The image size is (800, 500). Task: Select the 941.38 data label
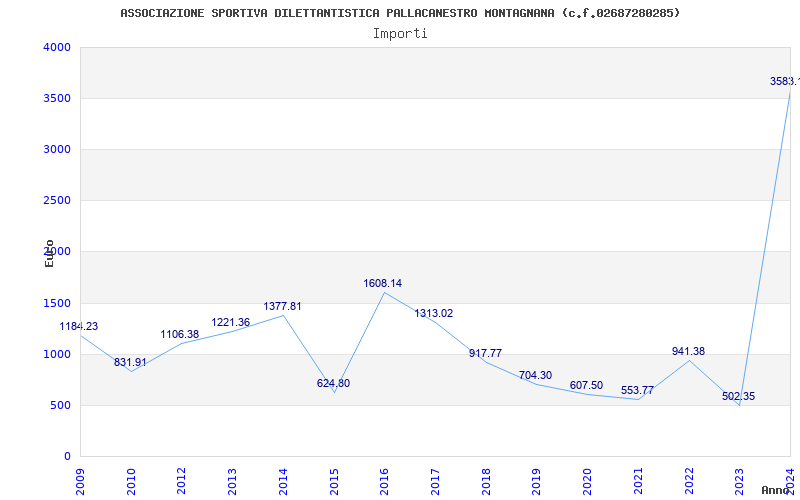[x=688, y=351]
